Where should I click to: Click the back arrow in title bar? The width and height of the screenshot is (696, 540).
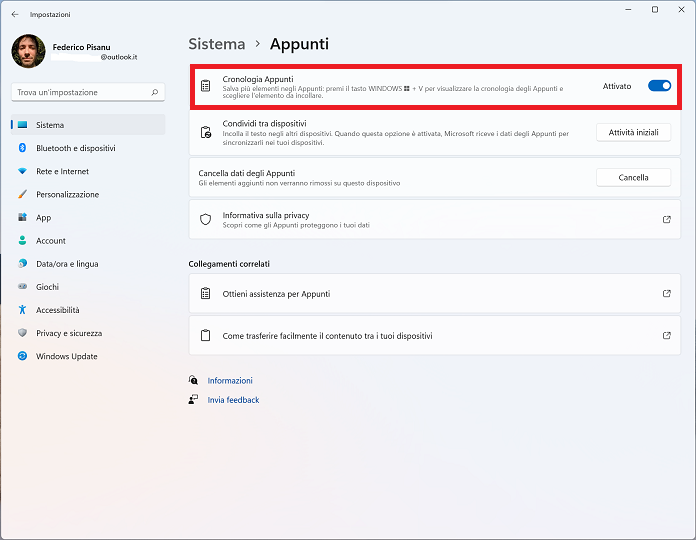pyautogui.click(x=14, y=15)
